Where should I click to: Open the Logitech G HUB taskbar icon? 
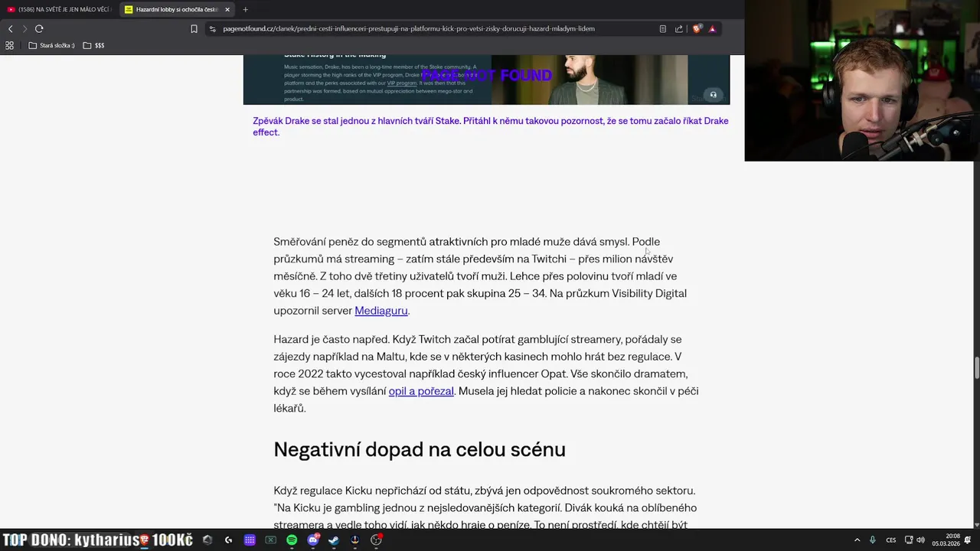[228, 540]
